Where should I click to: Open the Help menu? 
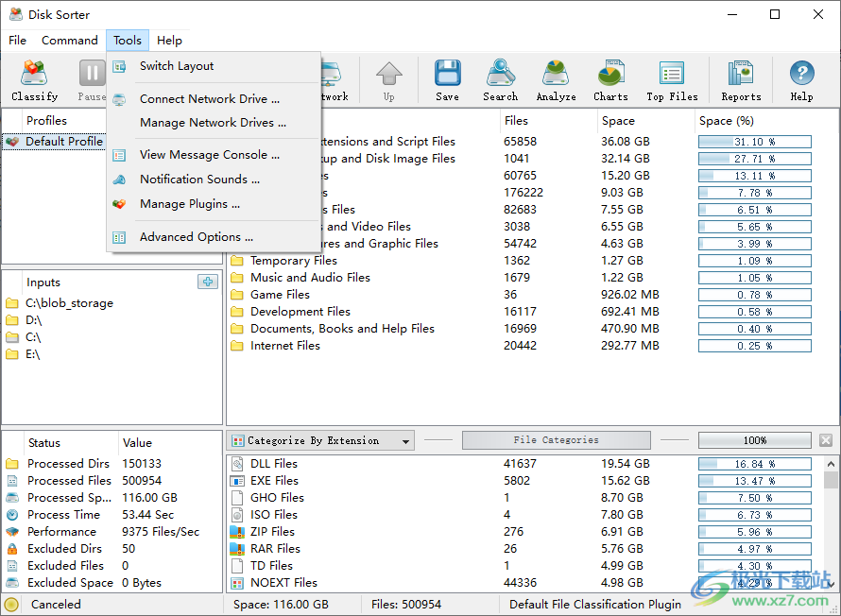(x=169, y=41)
